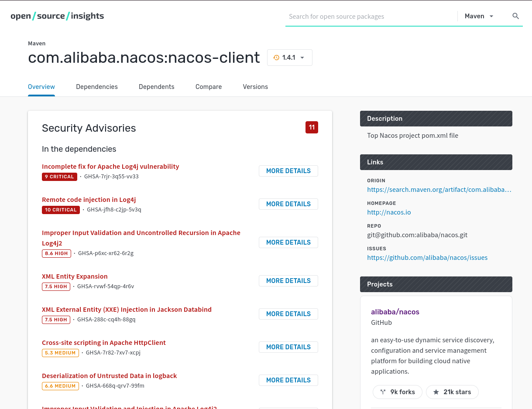Click repo text git@github.com:alibaba/nacos.git
532x409 pixels.
pyautogui.click(x=417, y=235)
